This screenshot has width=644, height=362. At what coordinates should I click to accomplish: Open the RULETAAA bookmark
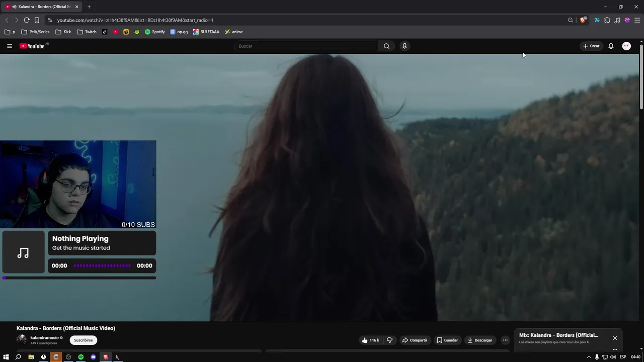[206, 32]
